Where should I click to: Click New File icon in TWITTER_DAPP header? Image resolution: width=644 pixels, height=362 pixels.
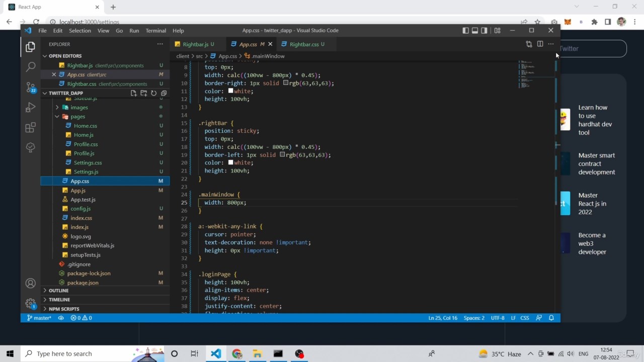pyautogui.click(x=133, y=93)
